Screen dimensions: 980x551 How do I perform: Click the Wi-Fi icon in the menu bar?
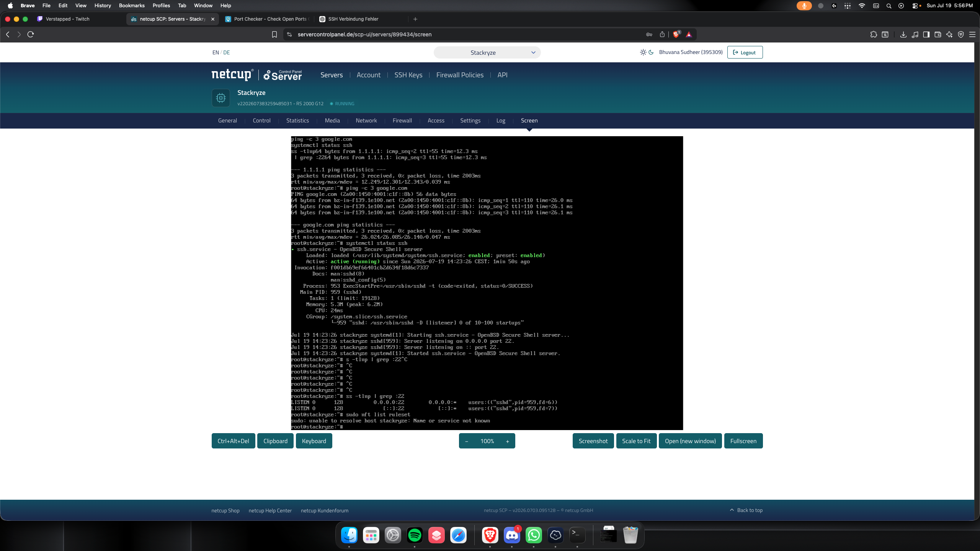(x=862, y=6)
